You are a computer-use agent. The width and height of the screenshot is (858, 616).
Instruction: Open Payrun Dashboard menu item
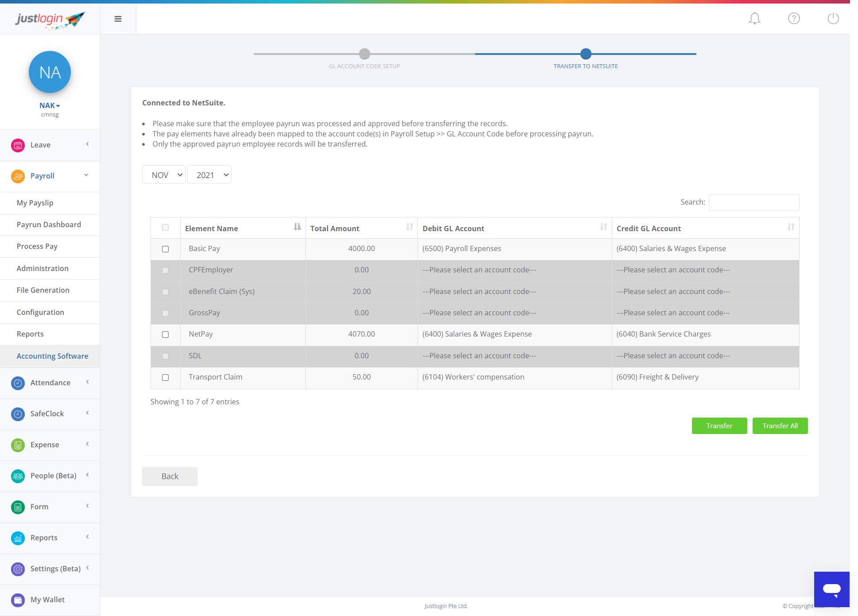pos(49,225)
